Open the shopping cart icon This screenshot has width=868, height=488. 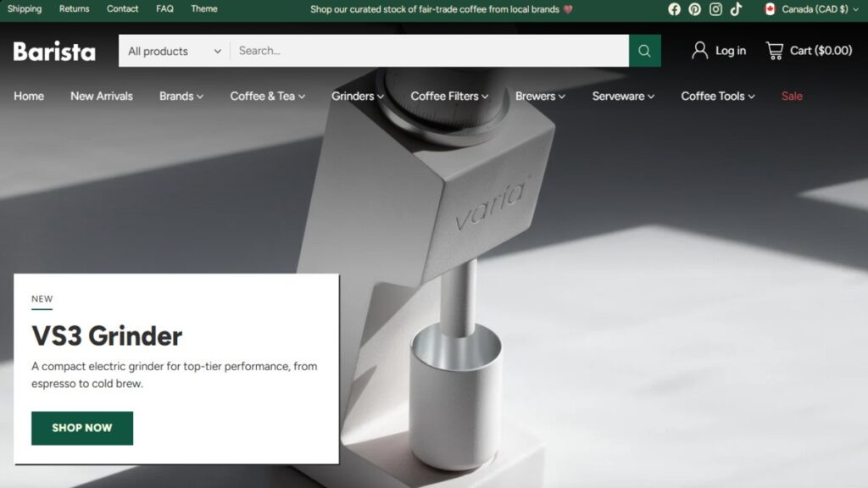click(x=774, y=50)
